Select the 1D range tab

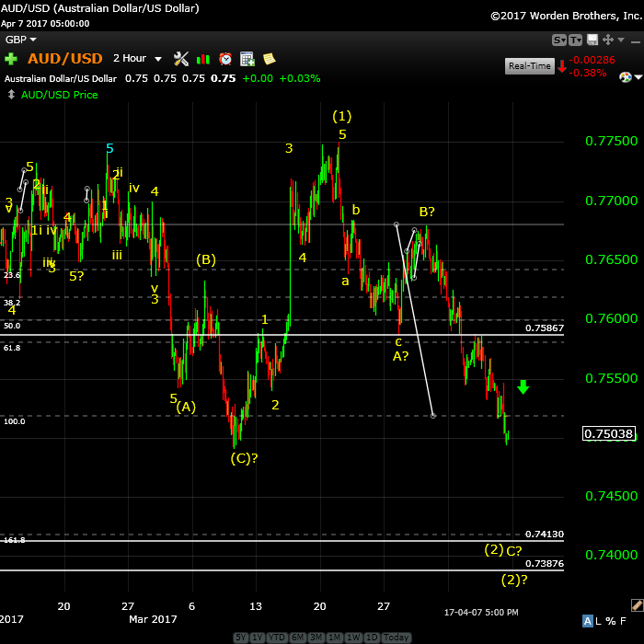pos(372,638)
